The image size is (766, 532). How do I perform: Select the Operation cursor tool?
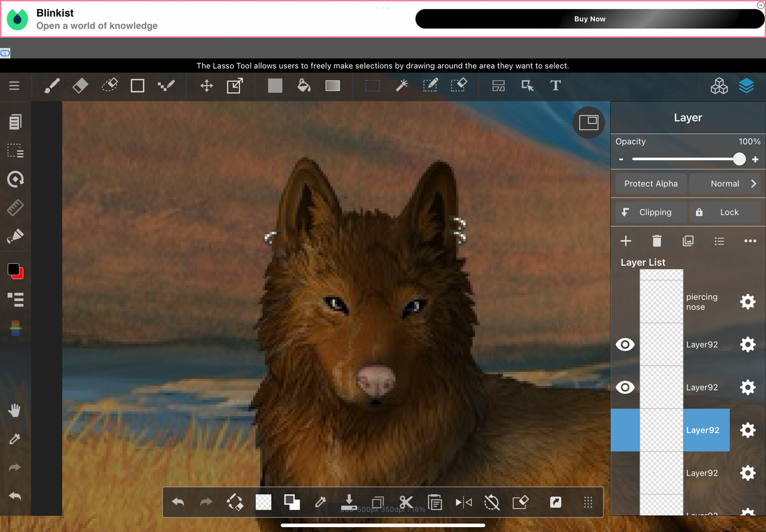(x=528, y=86)
